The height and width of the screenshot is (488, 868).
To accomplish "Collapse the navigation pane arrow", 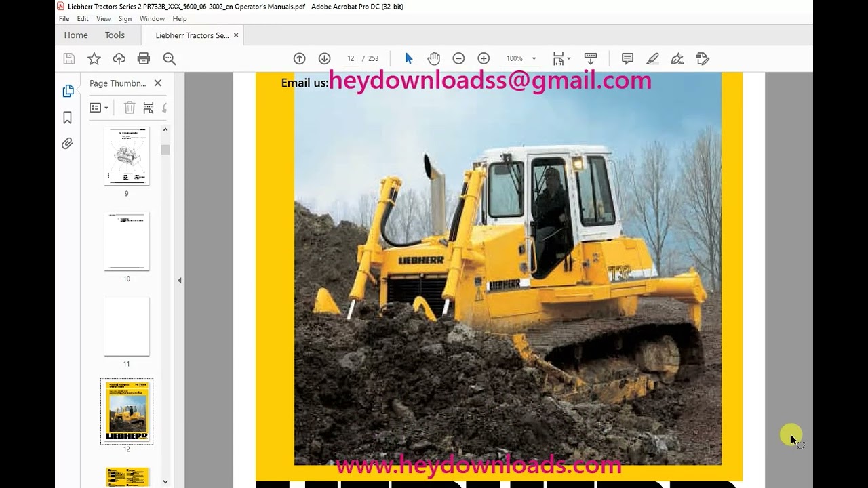I will 180,280.
